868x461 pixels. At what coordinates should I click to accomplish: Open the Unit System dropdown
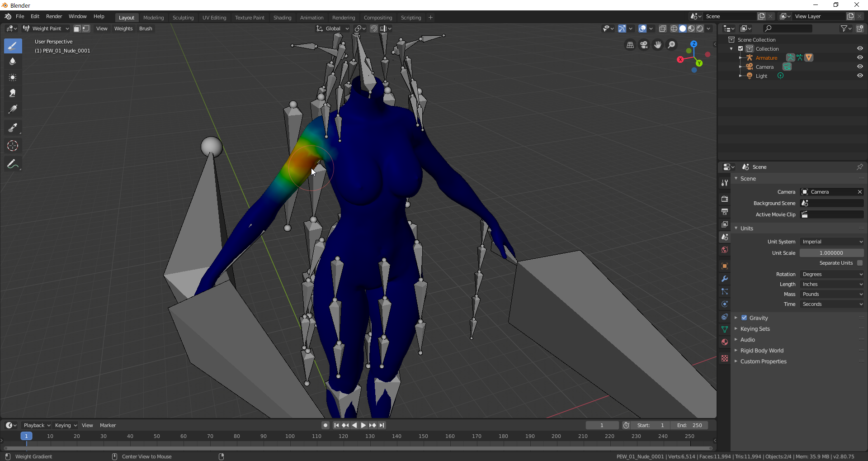pyautogui.click(x=832, y=242)
